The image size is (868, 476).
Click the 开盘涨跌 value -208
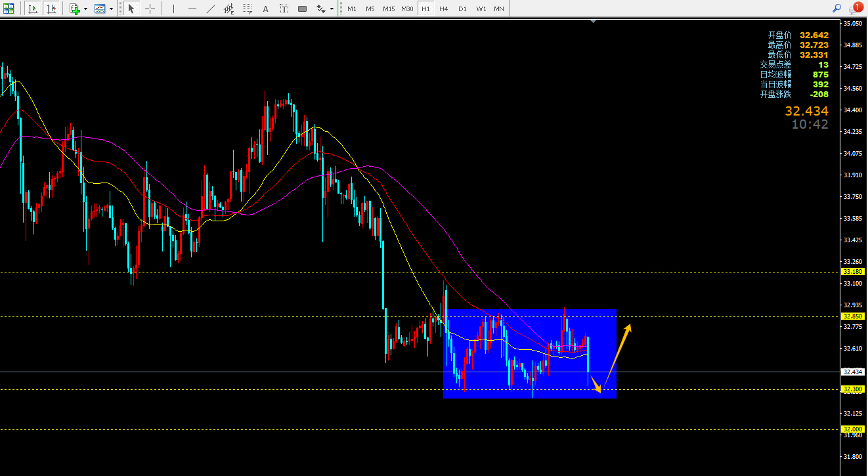819,95
